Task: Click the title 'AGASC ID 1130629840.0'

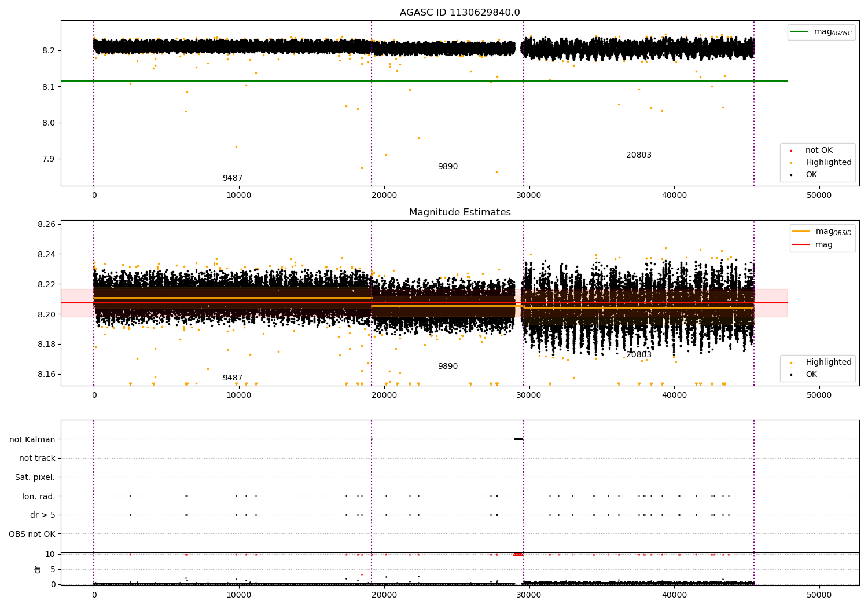Action: pyautogui.click(x=459, y=13)
